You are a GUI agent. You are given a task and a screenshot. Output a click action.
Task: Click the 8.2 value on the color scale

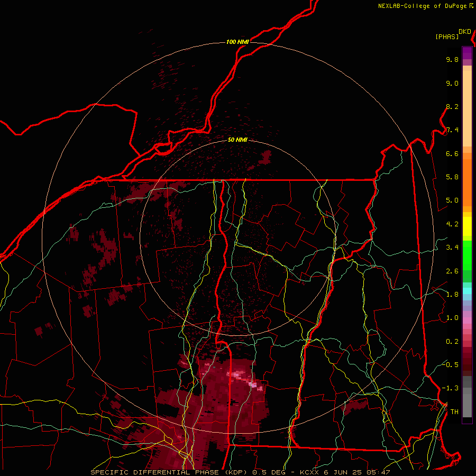pyautogui.click(x=452, y=106)
